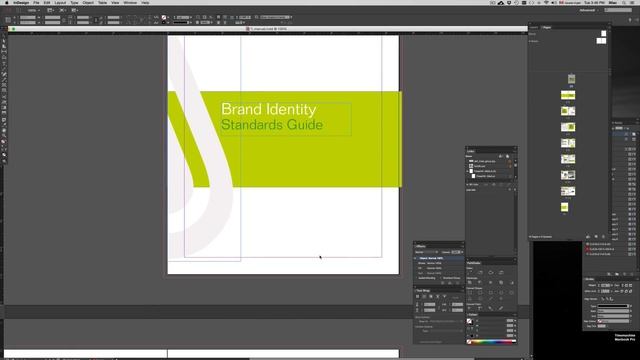640x360 pixels.
Task: Click Join Path in Pathfinder Paths row
Action: tap(469, 273)
